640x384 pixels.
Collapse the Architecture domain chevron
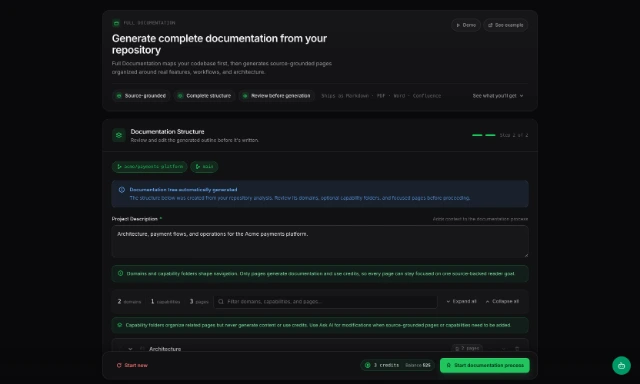[130, 349]
